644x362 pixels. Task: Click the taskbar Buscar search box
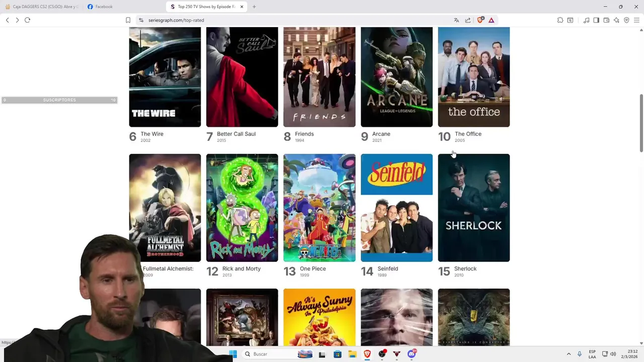(277, 354)
